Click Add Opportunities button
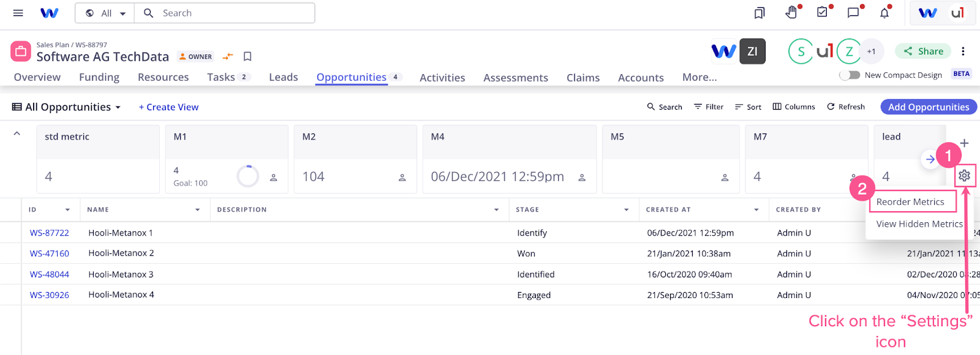The image size is (980, 355). (929, 106)
